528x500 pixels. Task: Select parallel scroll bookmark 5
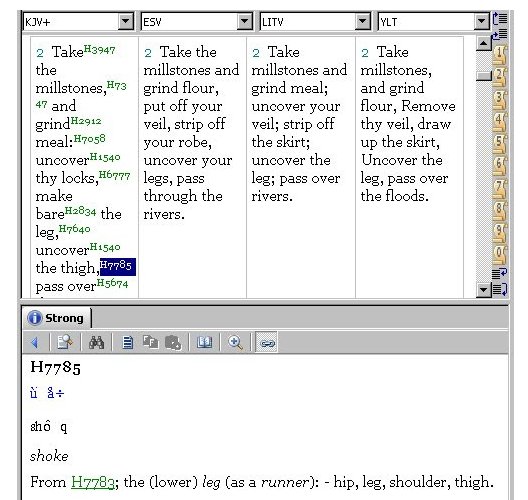point(500,144)
